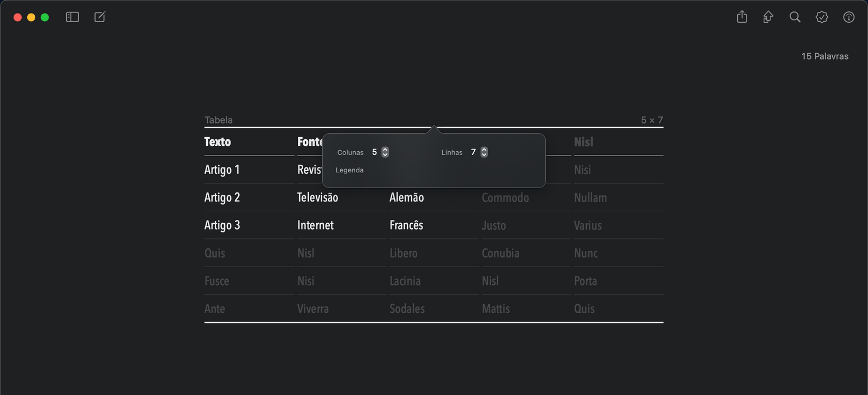Image resolution: width=868 pixels, height=395 pixels.
Task: Select the Artigo 2 cell
Action: [222, 198]
